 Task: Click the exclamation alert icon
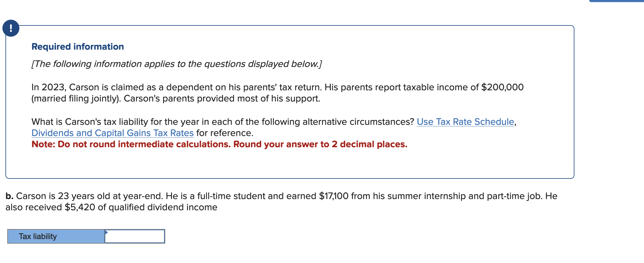click(x=11, y=28)
